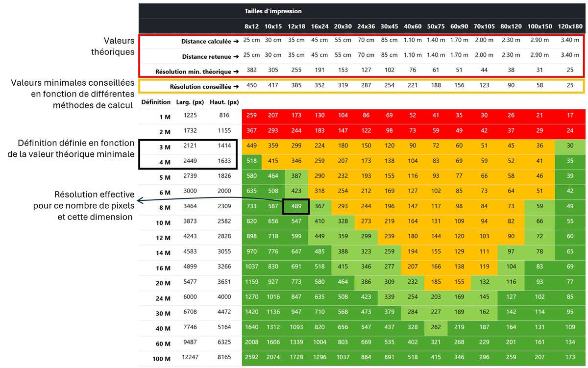Select the orange cell with value 449

252,146
